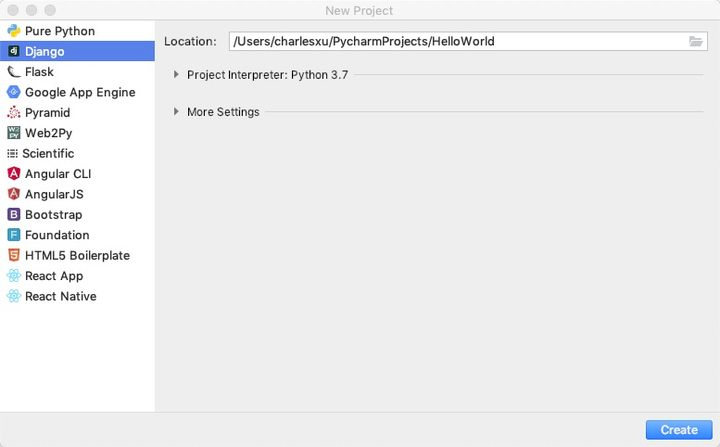Choose Bootstrap label
This screenshot has width=720, height=447.
click(x=54, y=215)
